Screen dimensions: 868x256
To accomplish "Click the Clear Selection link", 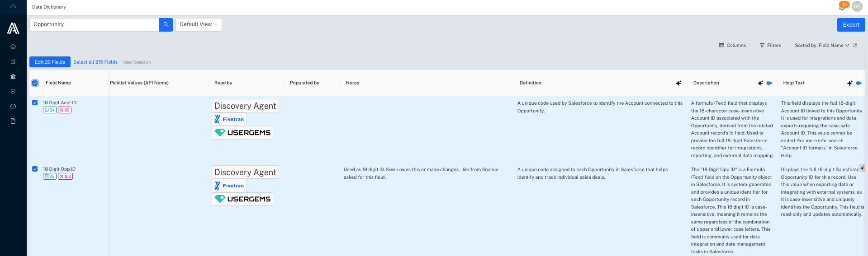I will coord(137,62).
